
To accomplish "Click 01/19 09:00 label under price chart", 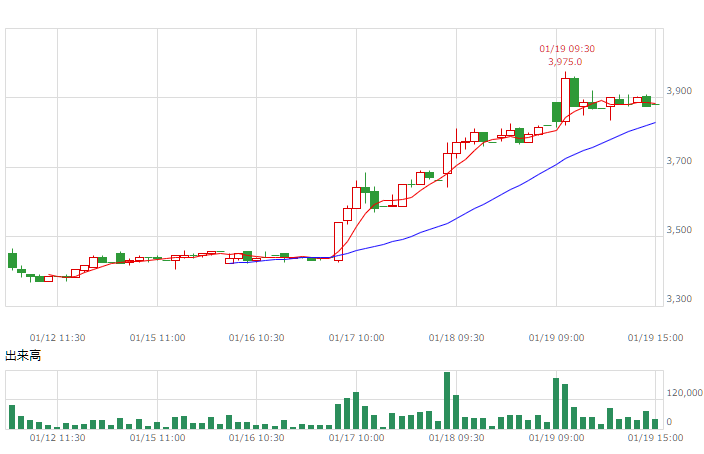I will tap(556, 338).
